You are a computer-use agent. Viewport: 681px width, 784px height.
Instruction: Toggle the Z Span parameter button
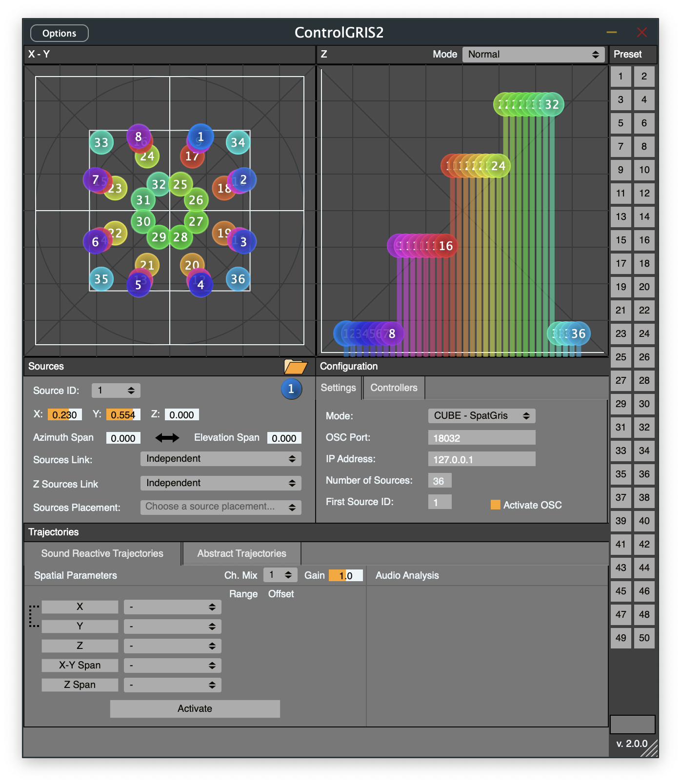80,685
